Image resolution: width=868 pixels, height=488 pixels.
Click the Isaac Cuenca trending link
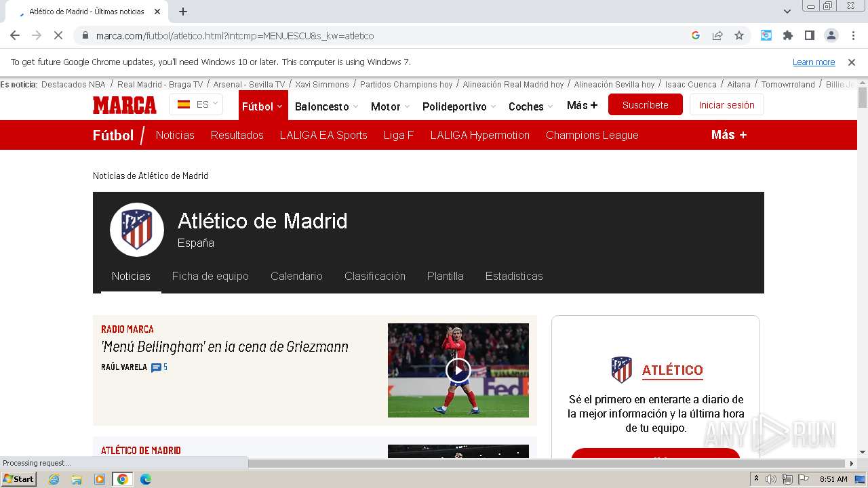coord(691,85)
